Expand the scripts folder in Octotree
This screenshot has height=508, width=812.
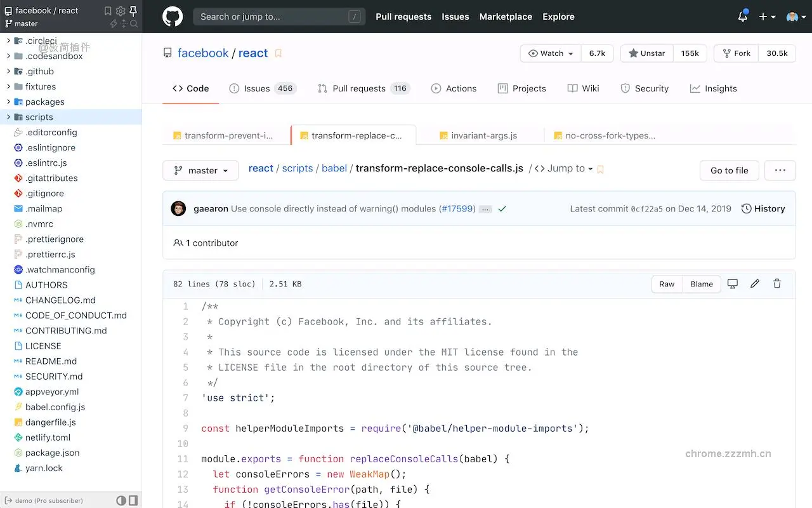[38, 117]
